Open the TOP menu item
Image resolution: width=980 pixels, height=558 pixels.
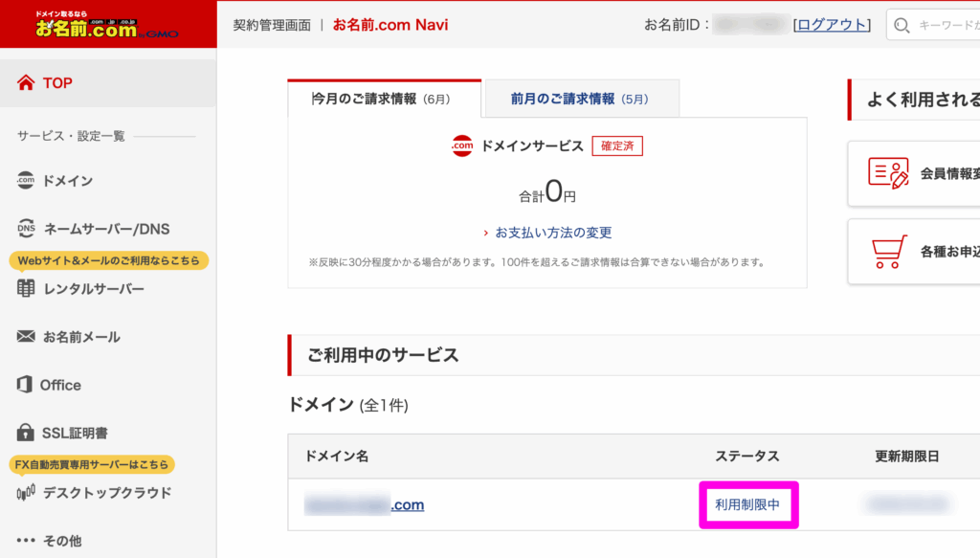[108, 82]
